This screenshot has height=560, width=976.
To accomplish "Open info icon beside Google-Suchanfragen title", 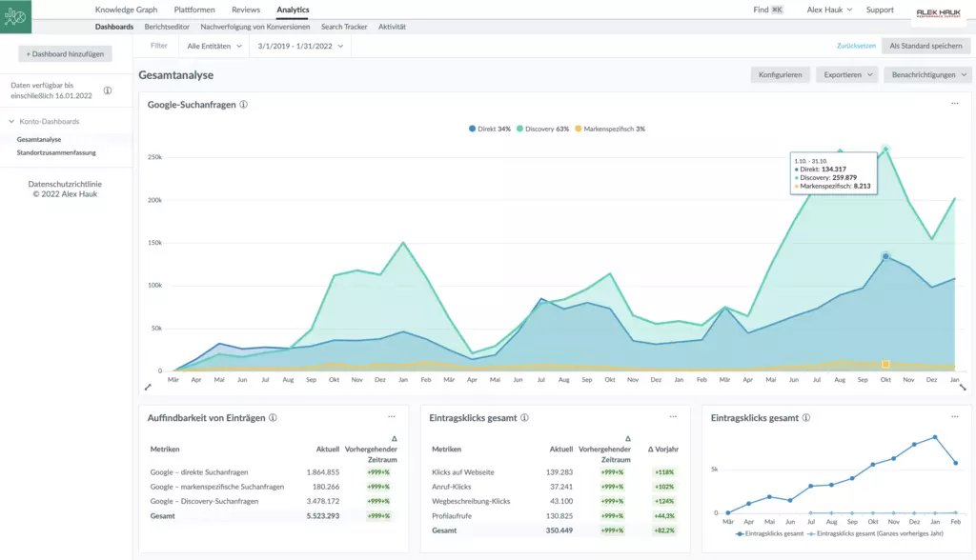I will (x=244, y=105).
